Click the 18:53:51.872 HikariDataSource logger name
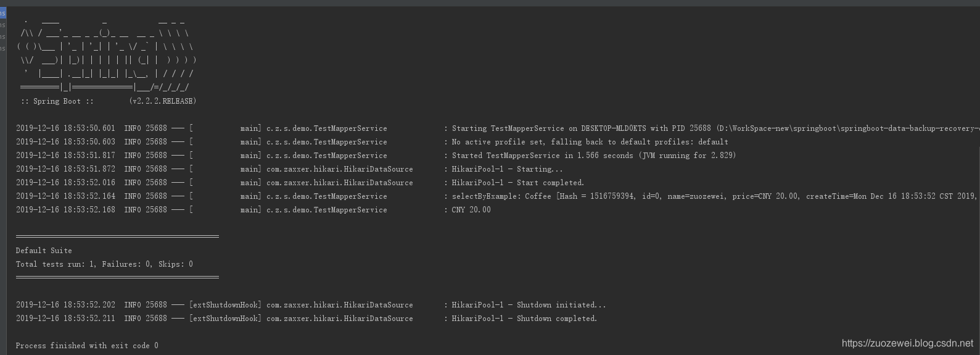Viewport: 980px width, 355px height. 340,169
